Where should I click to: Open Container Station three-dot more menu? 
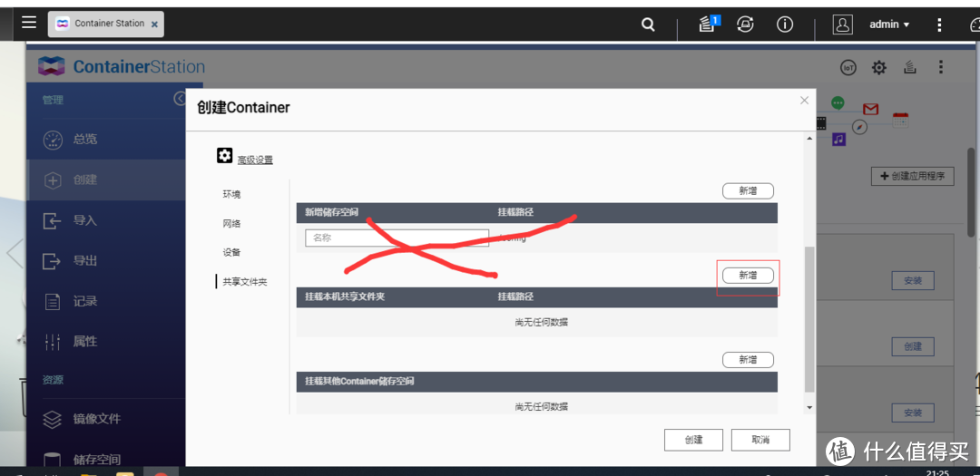tap(941, 67)
